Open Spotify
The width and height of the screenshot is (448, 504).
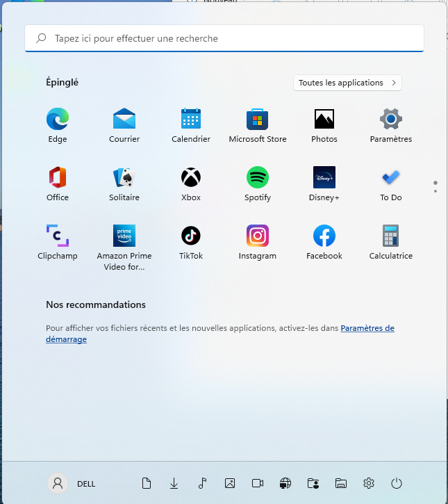(257, 184)
